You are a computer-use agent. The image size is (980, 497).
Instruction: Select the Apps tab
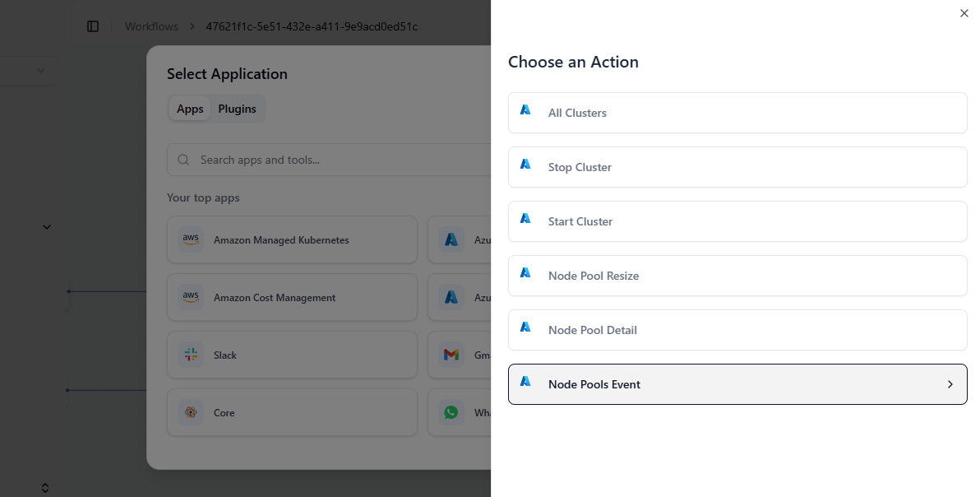click(x=190, y=109)
